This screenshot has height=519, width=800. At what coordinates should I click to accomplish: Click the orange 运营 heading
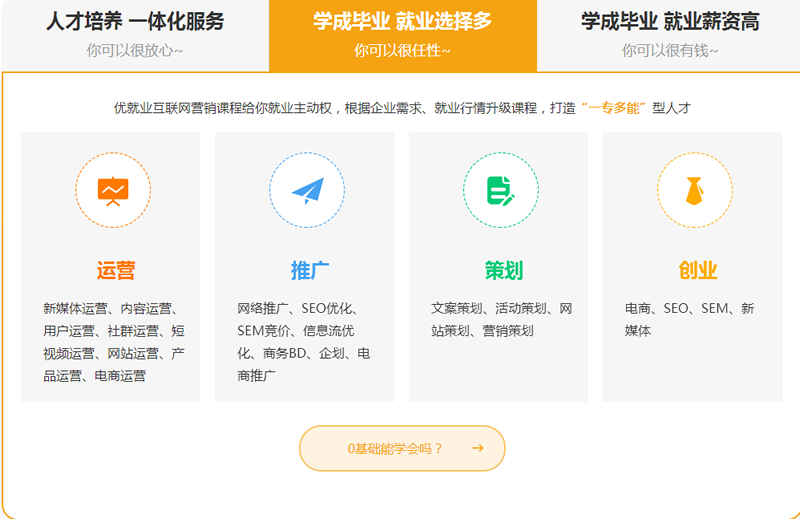coord(116,270)
